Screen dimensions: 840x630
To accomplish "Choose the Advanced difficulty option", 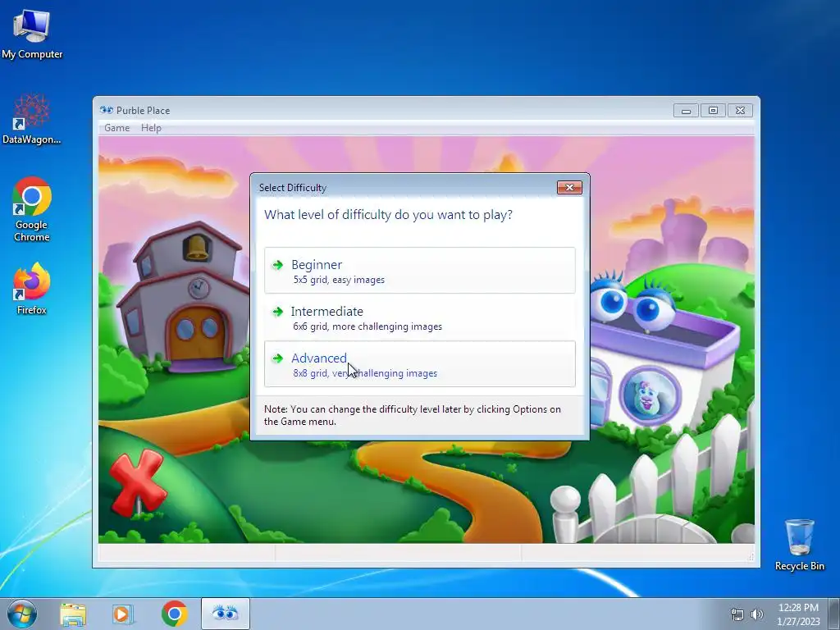I will pyautogui.click(x=419, y=363).
